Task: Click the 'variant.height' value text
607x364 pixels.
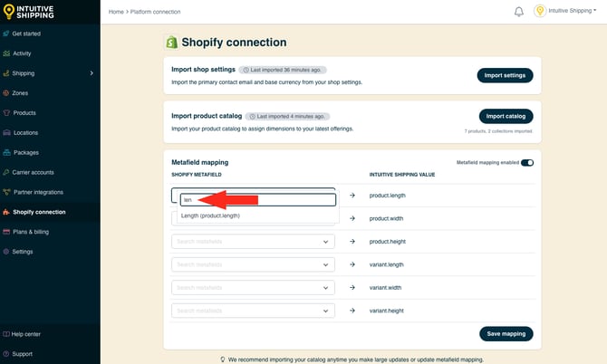Action: pyautogui.click(x=386, y=311)
